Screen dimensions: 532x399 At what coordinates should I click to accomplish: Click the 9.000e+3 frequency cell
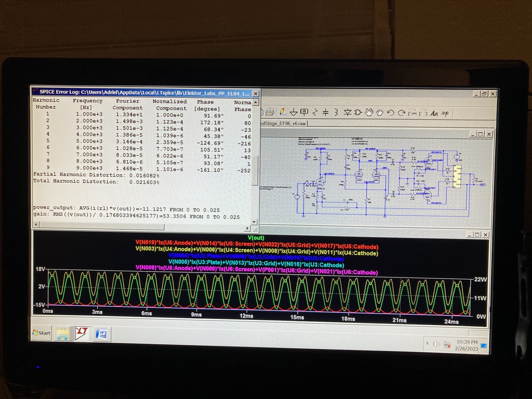point(89,168)
